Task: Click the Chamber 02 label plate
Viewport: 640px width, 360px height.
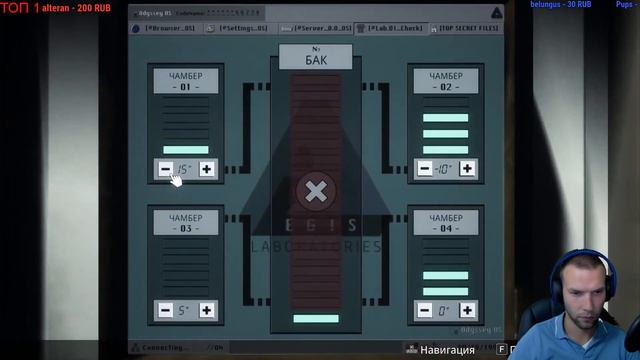Action: pyautogui.click(x=446, y=81)
